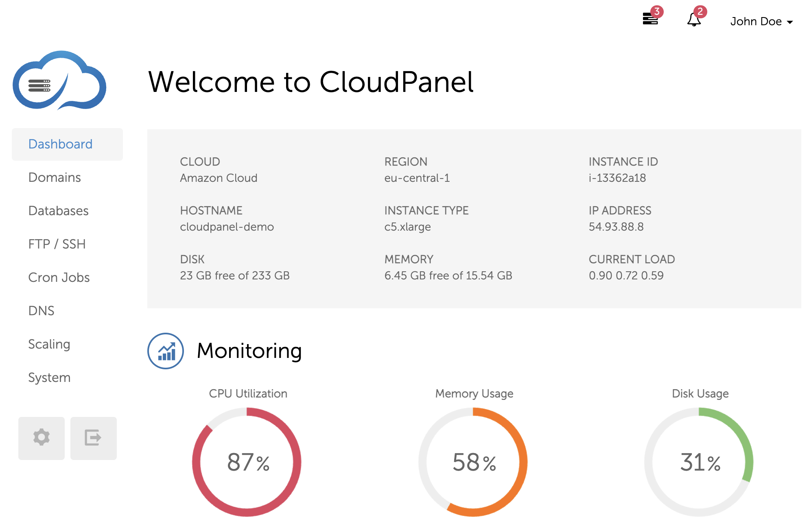
Task: Open the Databases section
Action: [x=58, y=211]
